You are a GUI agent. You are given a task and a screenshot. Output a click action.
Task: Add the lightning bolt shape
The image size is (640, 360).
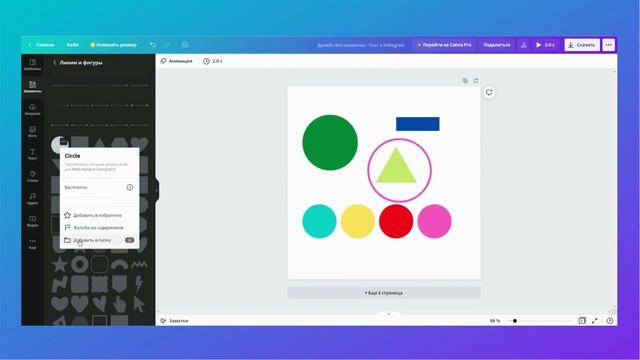[139, 284]
